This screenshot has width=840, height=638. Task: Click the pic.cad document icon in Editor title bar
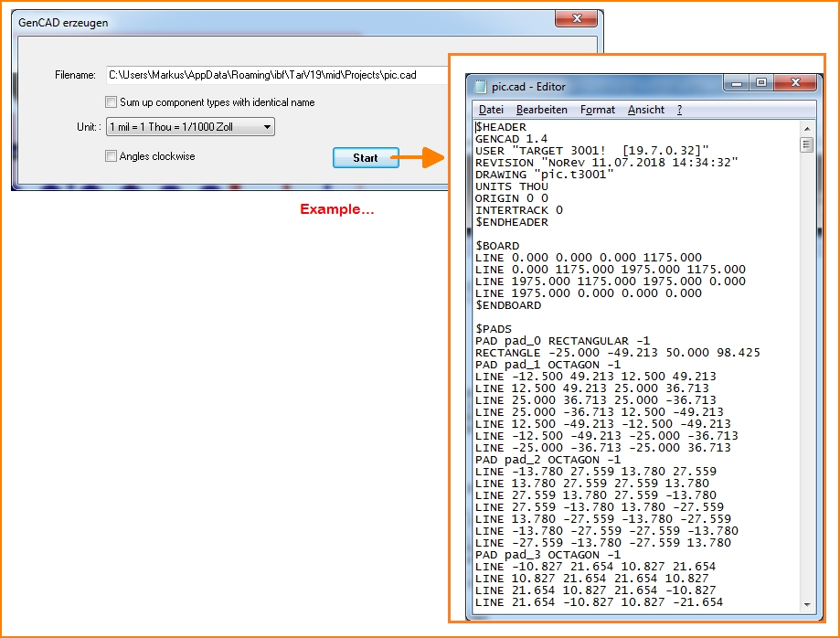point(482,83)
